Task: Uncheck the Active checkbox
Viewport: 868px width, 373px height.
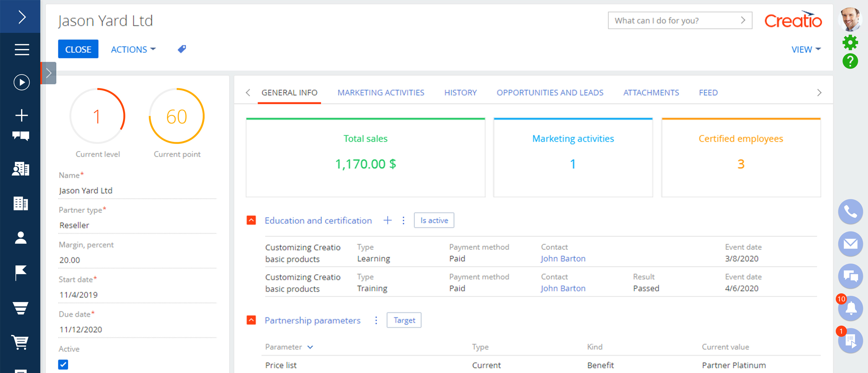Action: coord(63,365)
